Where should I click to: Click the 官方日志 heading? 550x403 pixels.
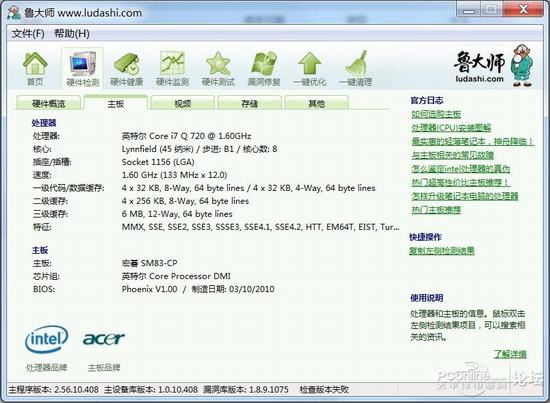point(427,100)
